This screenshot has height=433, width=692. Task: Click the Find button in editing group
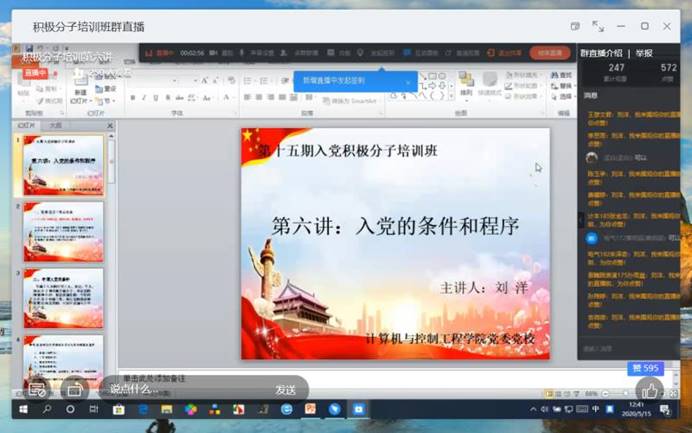coord(561,75)
